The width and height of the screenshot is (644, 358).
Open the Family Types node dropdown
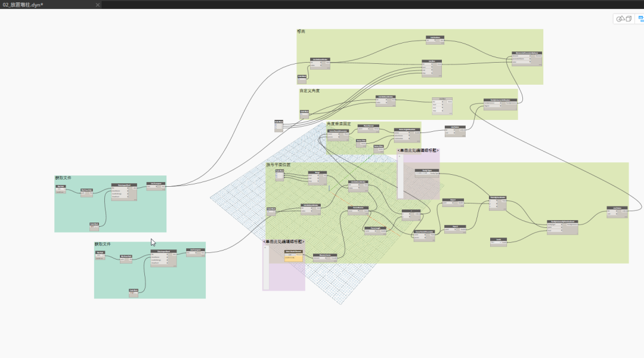[422, 173]
